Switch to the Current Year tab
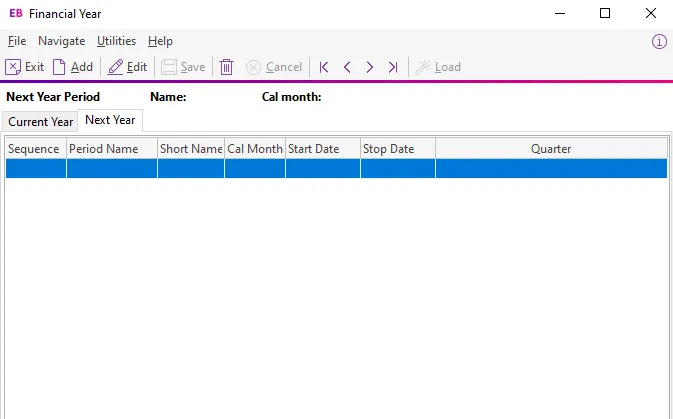673x419 pixels. pos(41,122)
